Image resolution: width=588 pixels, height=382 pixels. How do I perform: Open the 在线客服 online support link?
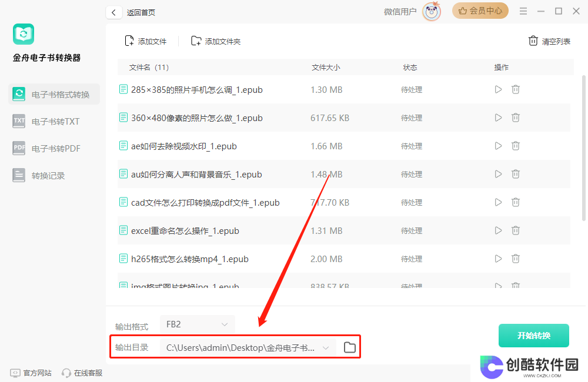82,373
